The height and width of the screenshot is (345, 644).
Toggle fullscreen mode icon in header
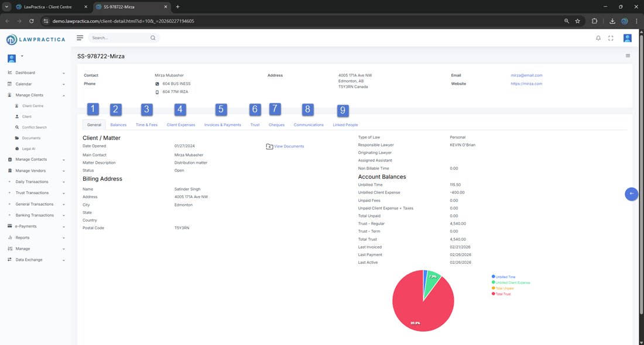[611, 38]
